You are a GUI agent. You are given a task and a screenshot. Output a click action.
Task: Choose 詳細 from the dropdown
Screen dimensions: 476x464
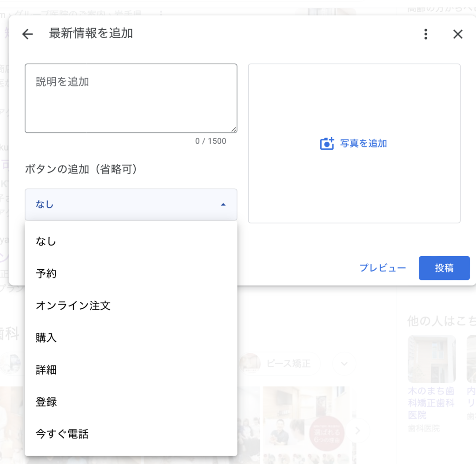click(x=46, y=370)
